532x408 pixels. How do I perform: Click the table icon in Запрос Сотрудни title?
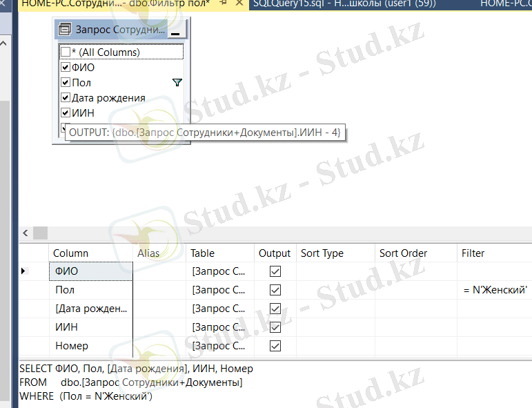pyautogui.click(x=65, y=30)
